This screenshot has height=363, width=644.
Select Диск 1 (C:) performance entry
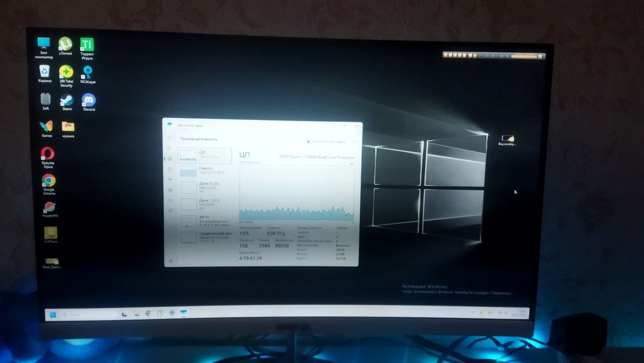pyautogui.click(x=205, y=204)
